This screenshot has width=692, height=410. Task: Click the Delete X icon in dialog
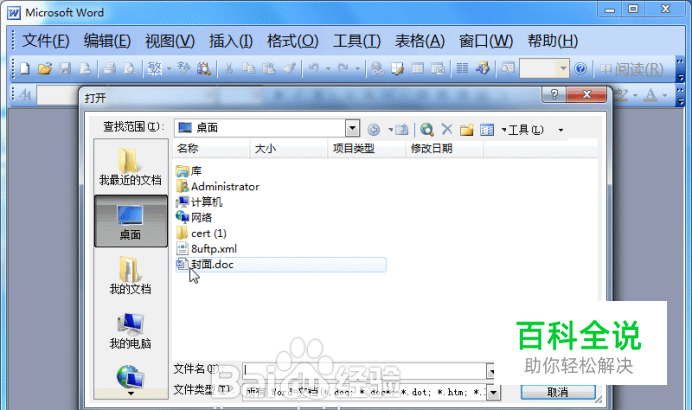(447, 129)
